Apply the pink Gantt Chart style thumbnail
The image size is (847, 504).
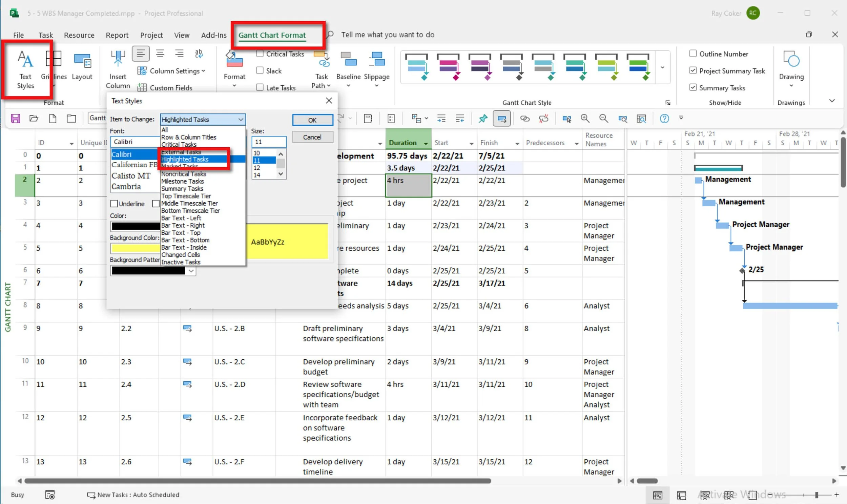[448, 67]
